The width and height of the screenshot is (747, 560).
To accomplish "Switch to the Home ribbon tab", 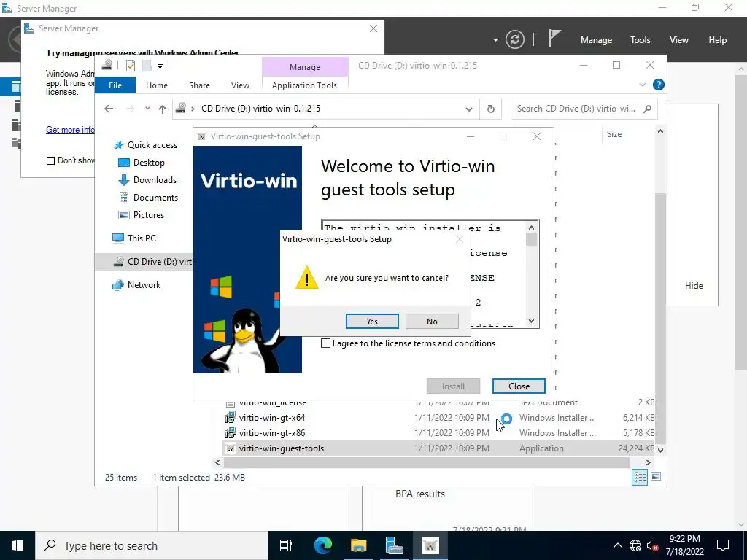I will click(157, 85).
